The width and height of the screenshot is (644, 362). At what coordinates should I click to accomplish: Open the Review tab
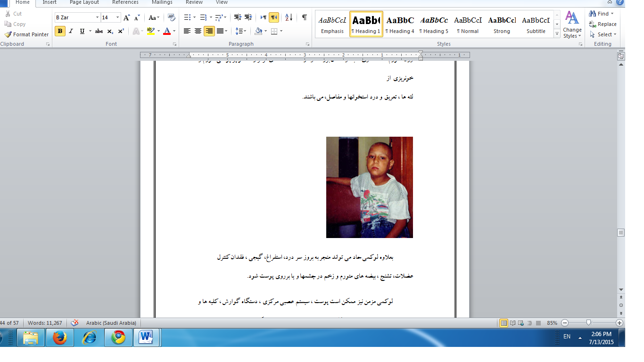coord(194,2)
